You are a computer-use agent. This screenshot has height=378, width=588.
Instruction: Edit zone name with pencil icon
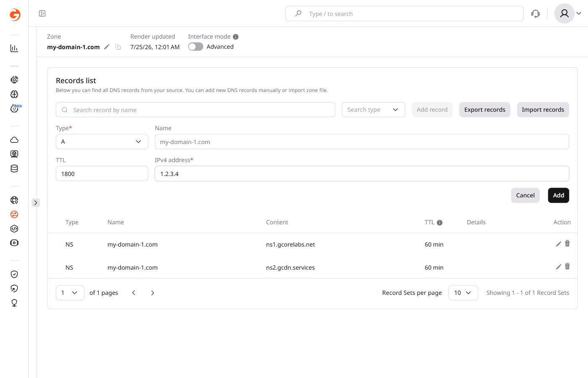(x=107, y=47)
